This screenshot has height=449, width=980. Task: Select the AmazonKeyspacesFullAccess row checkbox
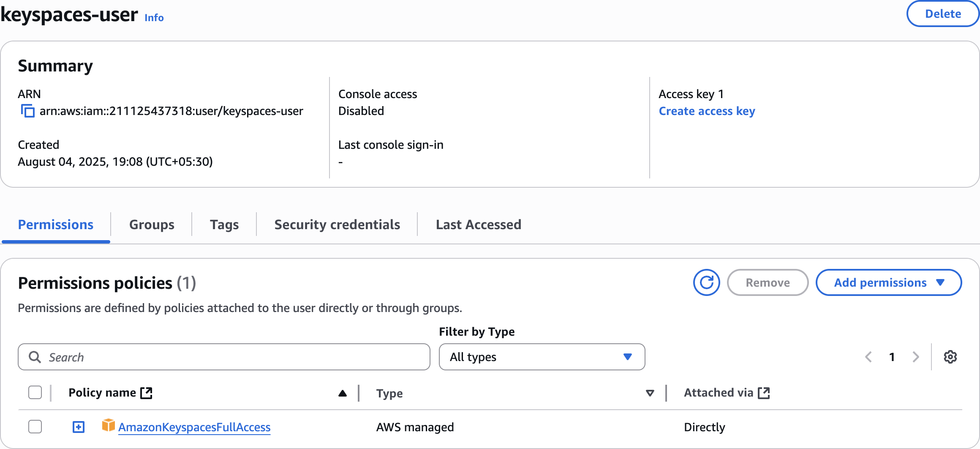tap(35, 427)
